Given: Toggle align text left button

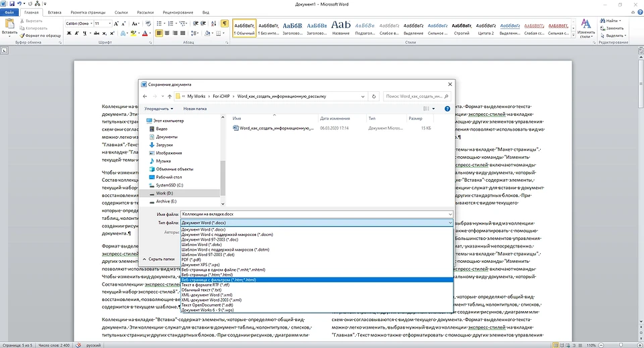Looking at the screenshot, I should pyautogui.click(x=159, y=33).
